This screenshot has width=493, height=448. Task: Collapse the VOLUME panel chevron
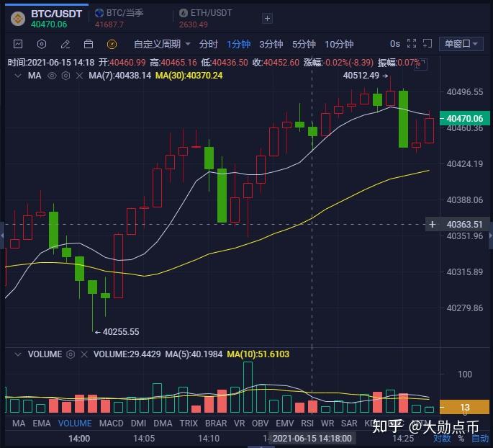click(18, 354)
